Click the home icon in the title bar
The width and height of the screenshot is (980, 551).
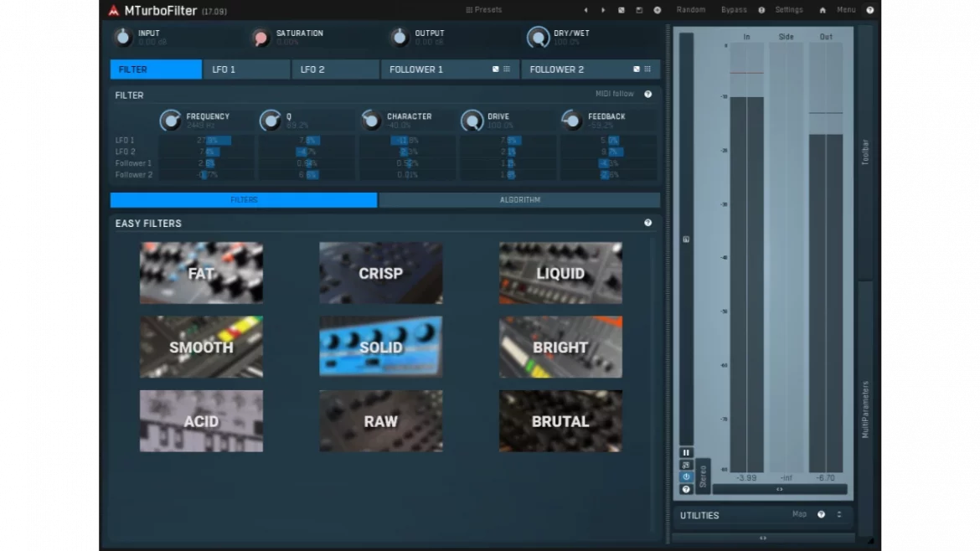coord(823,10)
